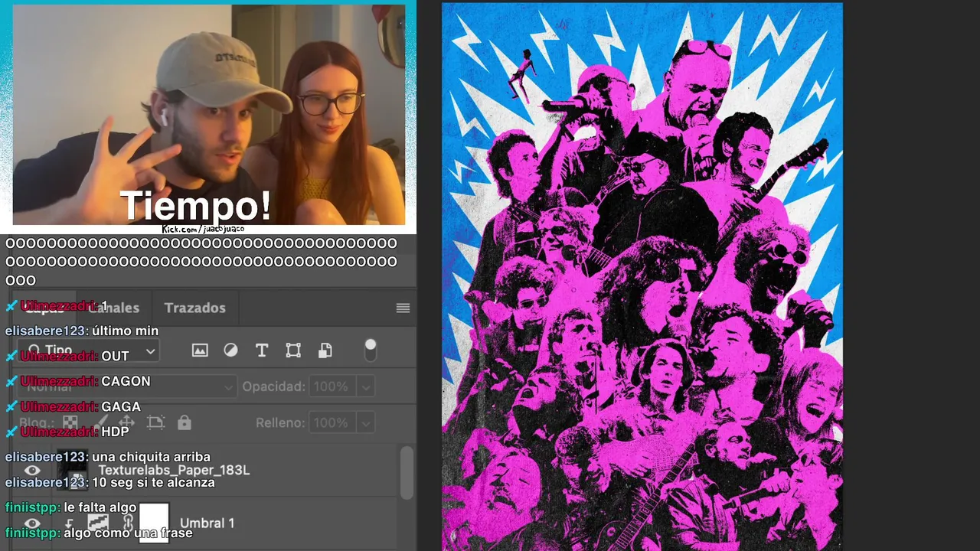980x551 pixels.
Task: Click the Threshold adjustment icon of Umbral 1
Action: [x=97, y=523]
